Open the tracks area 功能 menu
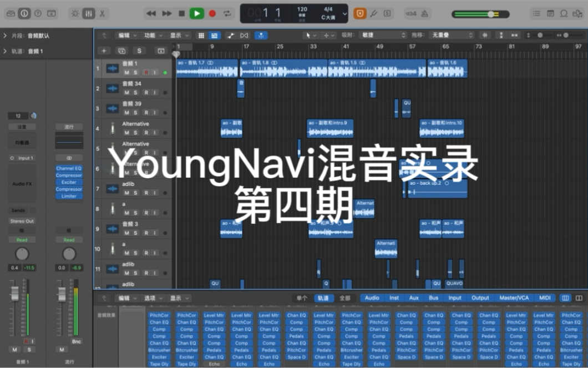The width and height of the screenshot is (588, 368). [153, 36]
